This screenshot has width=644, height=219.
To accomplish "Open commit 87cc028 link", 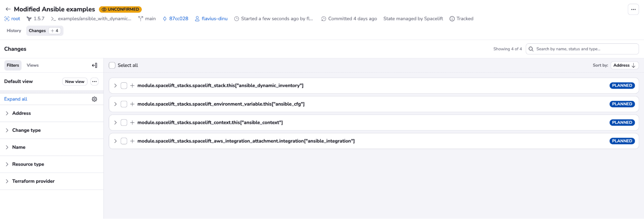I will coord(178,19).
